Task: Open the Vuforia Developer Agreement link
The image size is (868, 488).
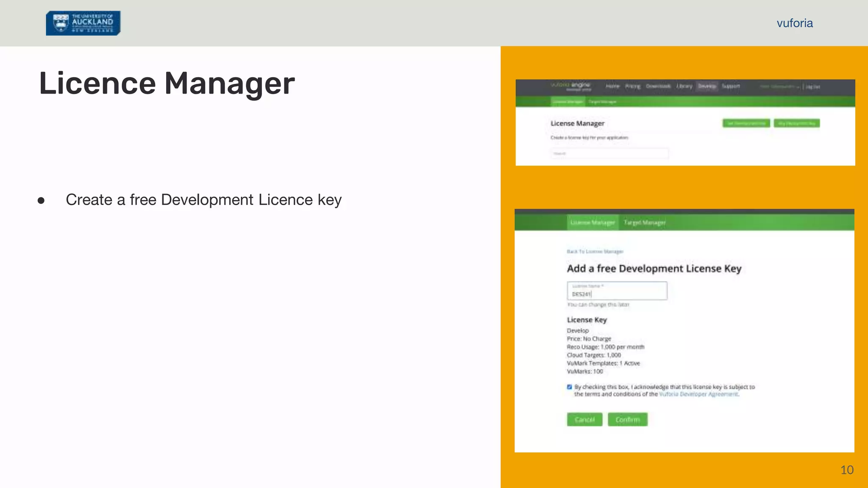Action: (x=698, y=394)
